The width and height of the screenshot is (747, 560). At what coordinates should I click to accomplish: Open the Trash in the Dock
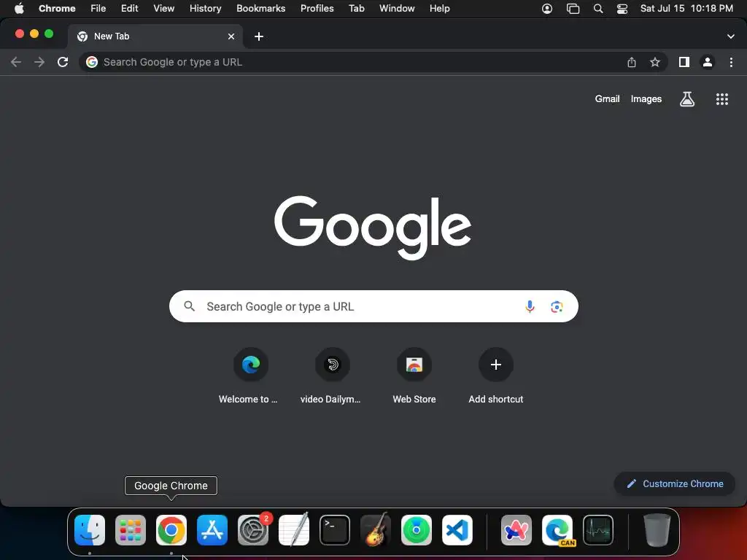tap(657, 530)
